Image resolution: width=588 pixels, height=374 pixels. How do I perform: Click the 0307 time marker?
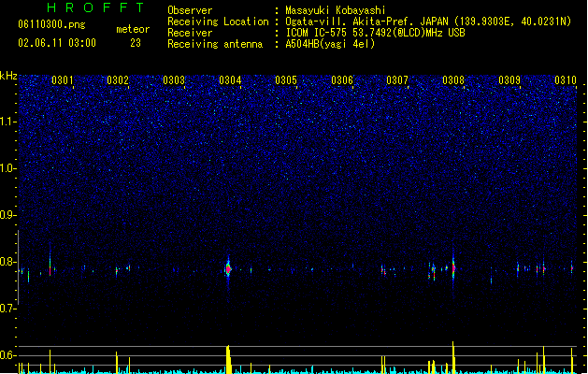(397, 80)
